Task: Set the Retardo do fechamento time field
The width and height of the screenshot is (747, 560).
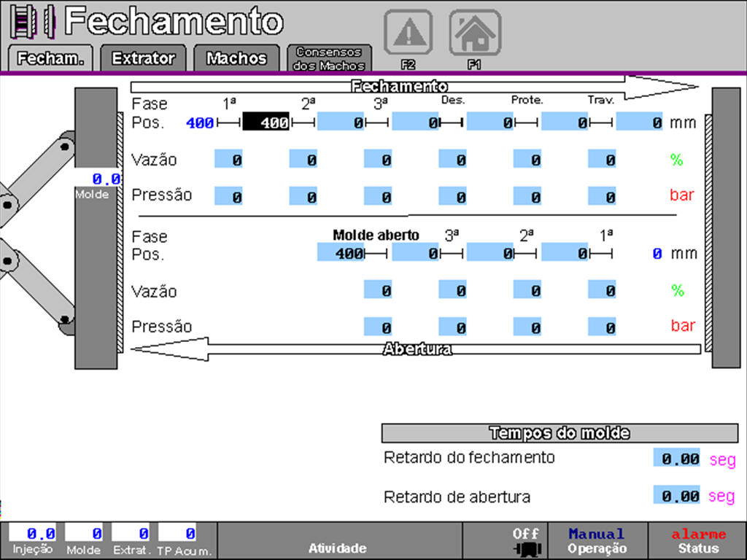Action: (x=676, y=459)
